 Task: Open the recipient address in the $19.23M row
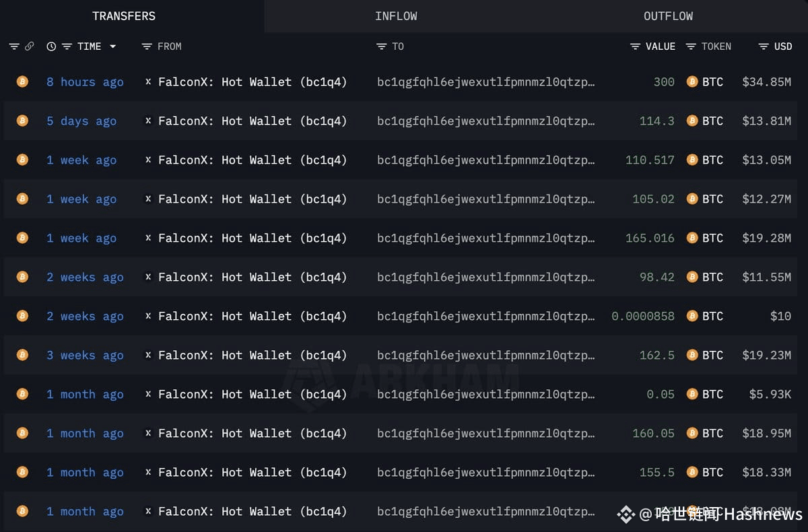coord(486,356)
